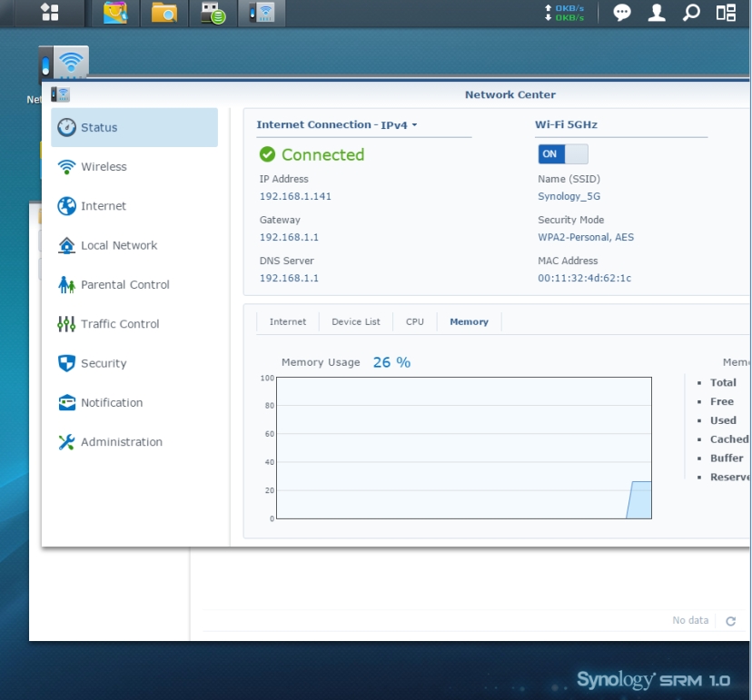The image size is (752, 700).
Task: Turn off the Wi-Fi 5GHz switch
Action: (x=563, y=154)
